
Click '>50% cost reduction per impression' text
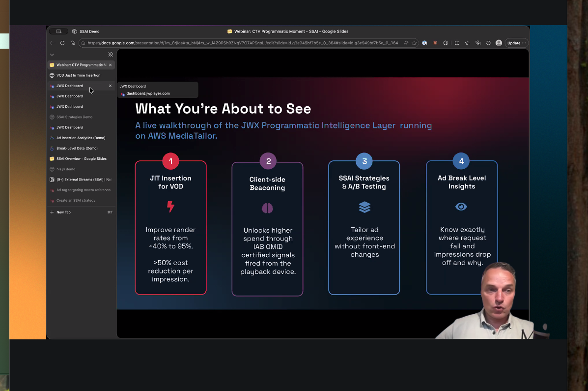(170, 271)
